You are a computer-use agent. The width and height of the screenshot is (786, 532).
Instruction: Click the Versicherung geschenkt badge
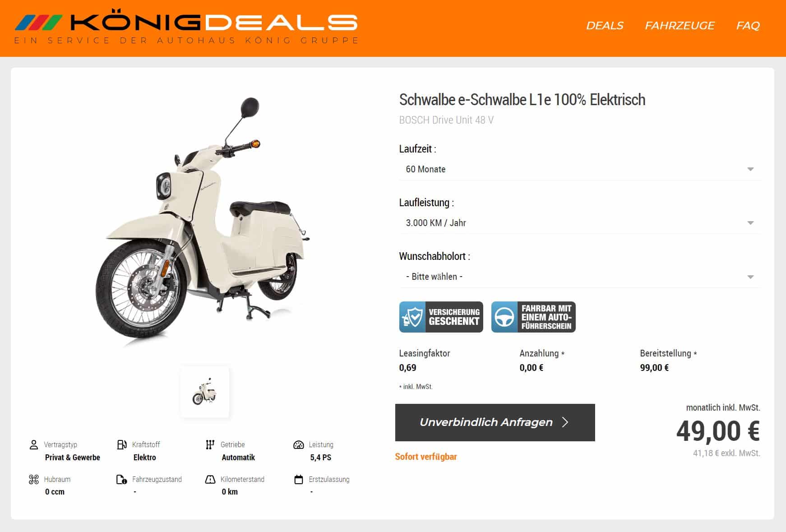coord(441,317)
